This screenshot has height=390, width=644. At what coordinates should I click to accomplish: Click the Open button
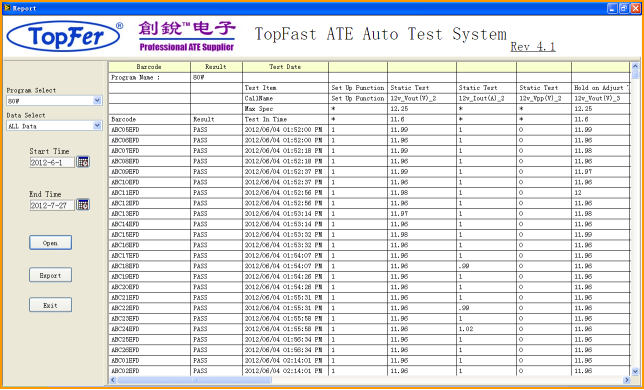[x=51, y=243]
